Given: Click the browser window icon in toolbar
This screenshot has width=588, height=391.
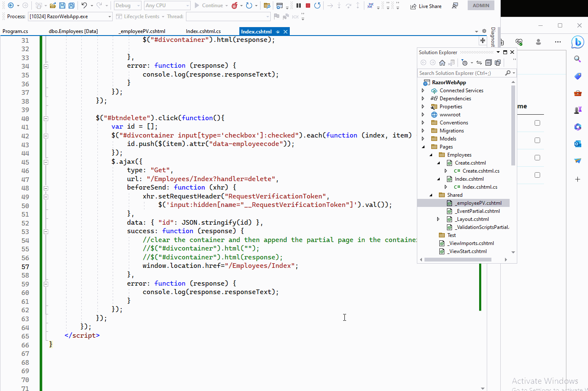Looking at the screenshot, I should coord(279,6).
